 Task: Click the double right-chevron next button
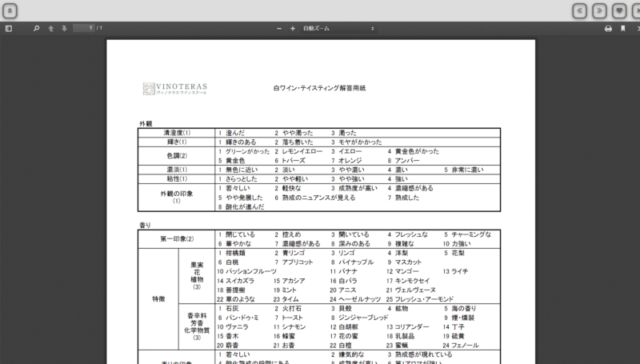(599, 10)
